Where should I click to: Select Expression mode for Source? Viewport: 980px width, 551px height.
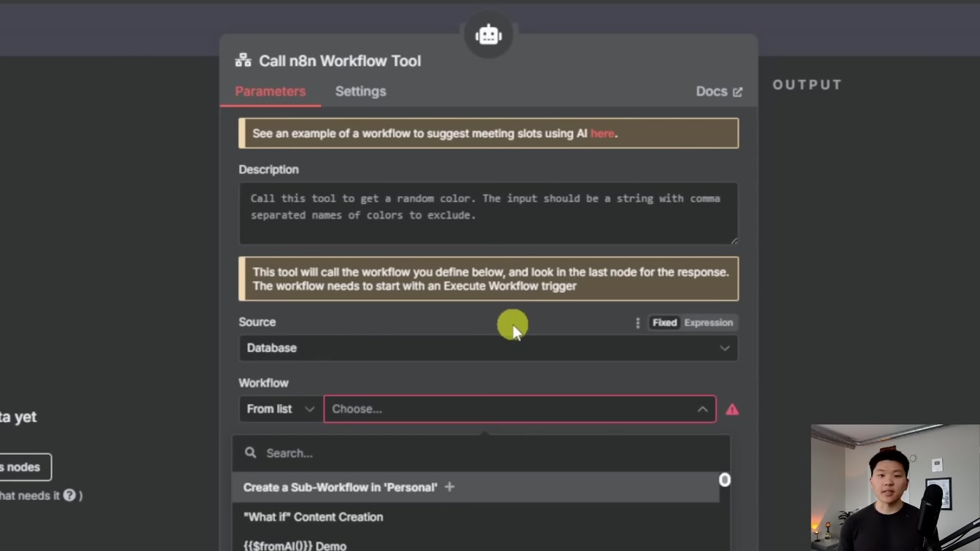[x=708, y=323]
